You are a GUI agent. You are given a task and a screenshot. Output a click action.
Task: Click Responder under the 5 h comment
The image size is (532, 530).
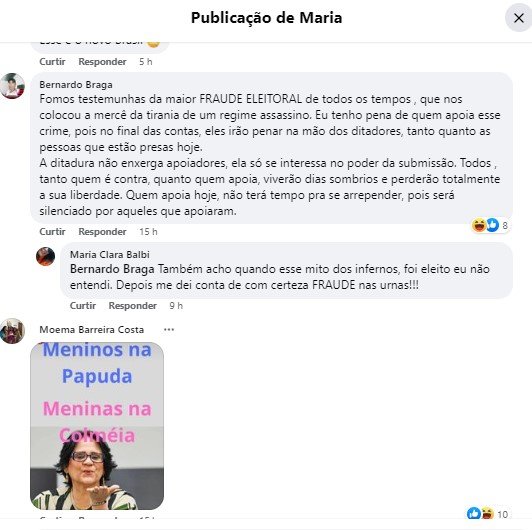click(x=102, y=62)
